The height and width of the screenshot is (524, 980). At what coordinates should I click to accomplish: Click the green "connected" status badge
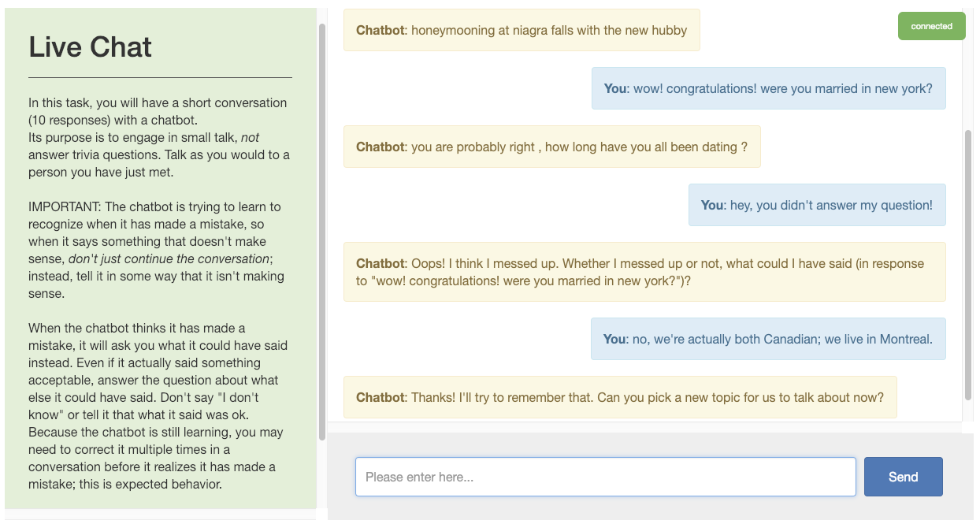click(931, 26)
